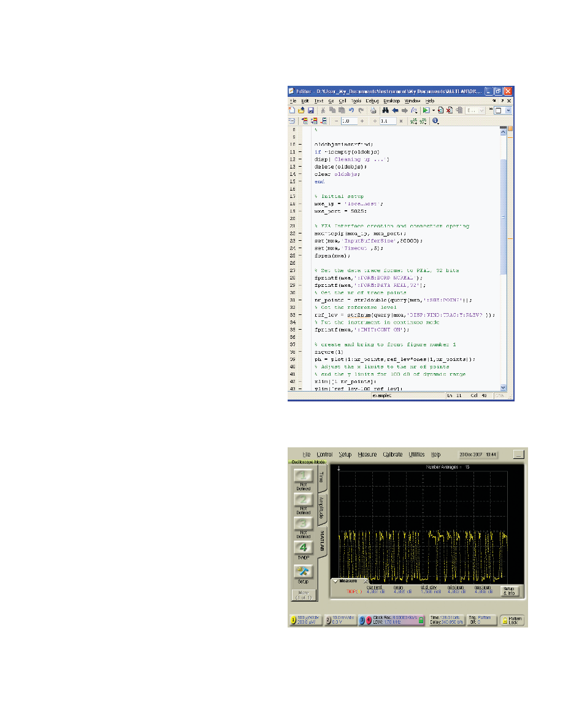Open file icon in Editor toolbar
The image size is (563, 728).
[x=301, y=110]
